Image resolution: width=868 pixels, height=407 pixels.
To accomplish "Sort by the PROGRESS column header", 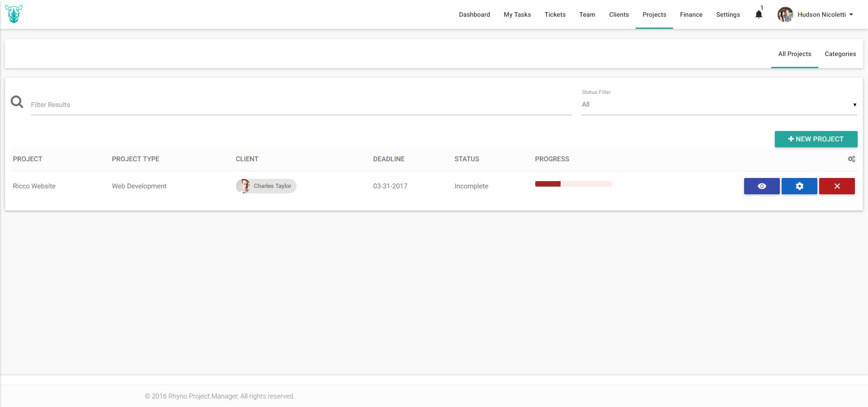I will 552,159.
